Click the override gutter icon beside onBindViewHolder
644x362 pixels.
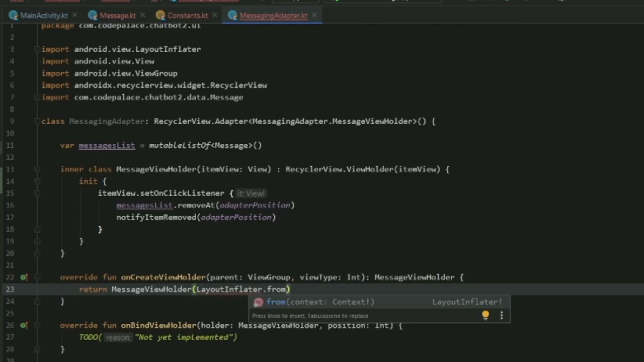click(24, 325)
